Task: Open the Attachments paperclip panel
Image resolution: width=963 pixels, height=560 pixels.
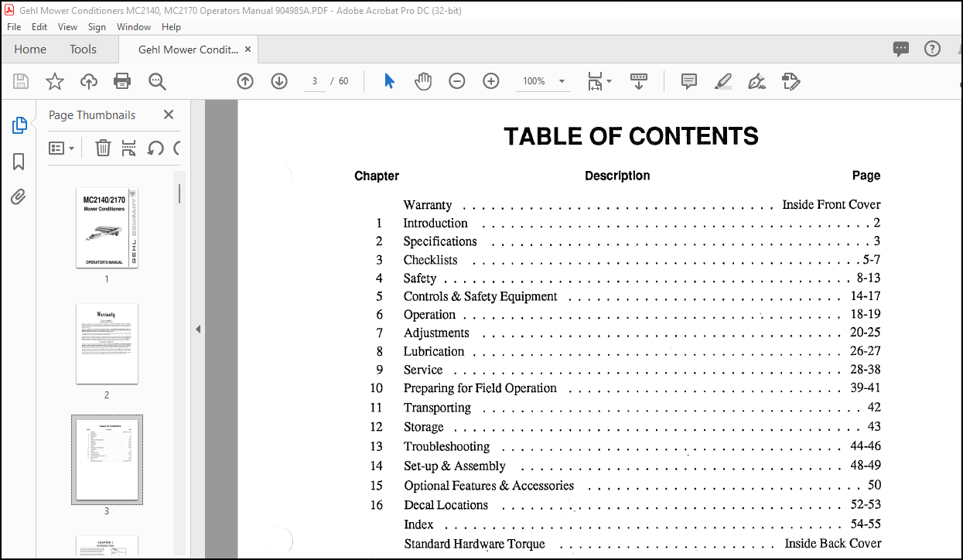Action: [19, 197]
